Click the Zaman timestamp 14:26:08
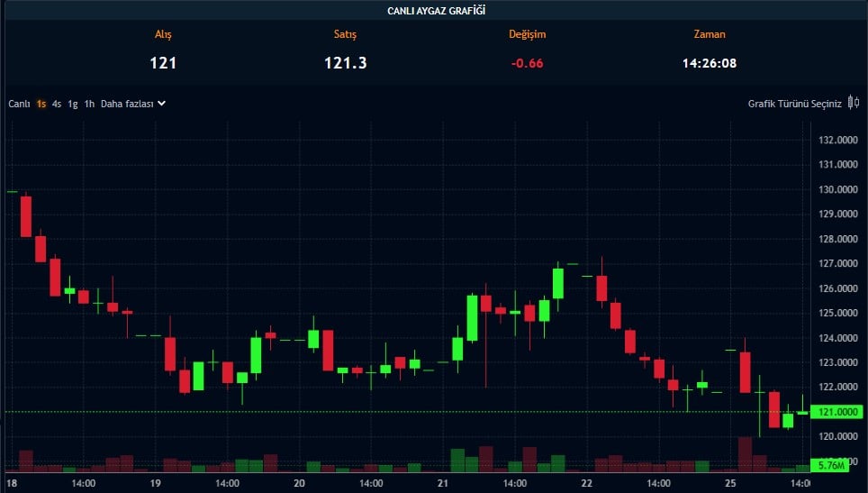This screenshot has width=868, height=493. (x=710, y=63)
